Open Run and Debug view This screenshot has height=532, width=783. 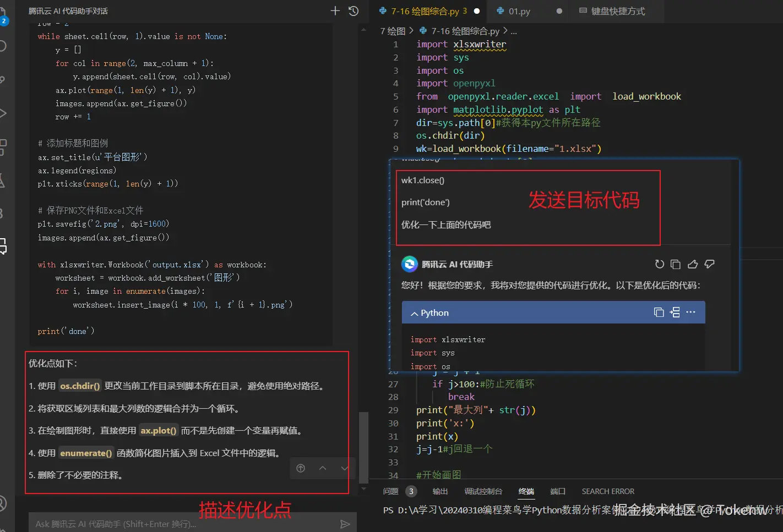(x=3, y=113)
